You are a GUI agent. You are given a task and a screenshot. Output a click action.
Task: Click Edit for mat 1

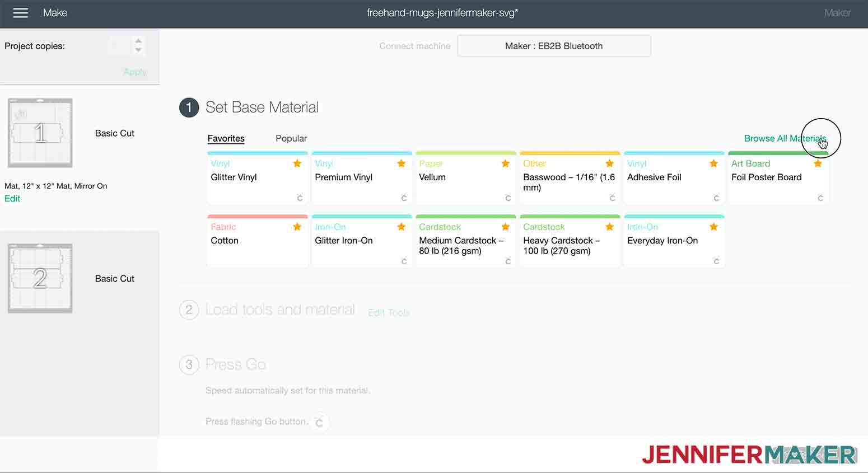coord(12,198)
